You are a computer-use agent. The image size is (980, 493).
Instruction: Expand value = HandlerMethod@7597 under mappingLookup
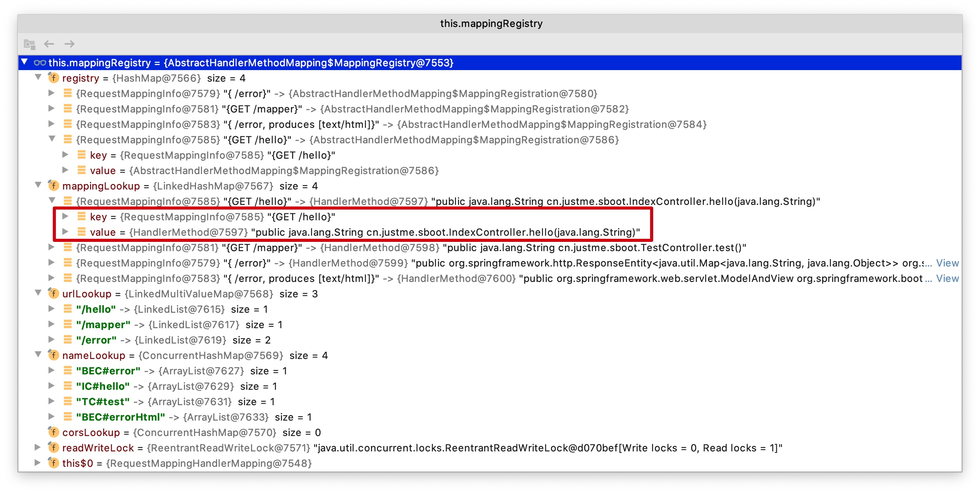tap(65, 231)
